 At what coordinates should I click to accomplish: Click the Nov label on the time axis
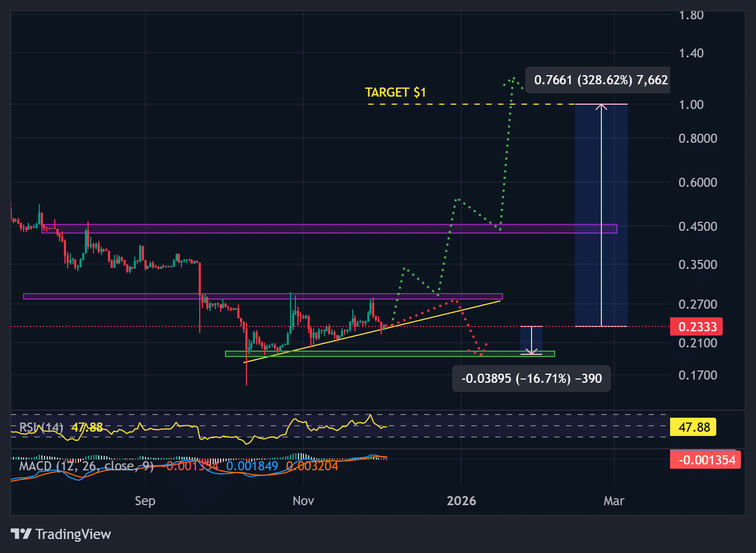click(303, 501)
